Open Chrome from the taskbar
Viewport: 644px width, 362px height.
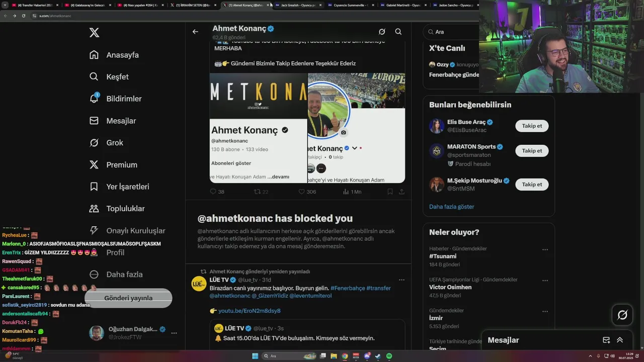point(345,356)
